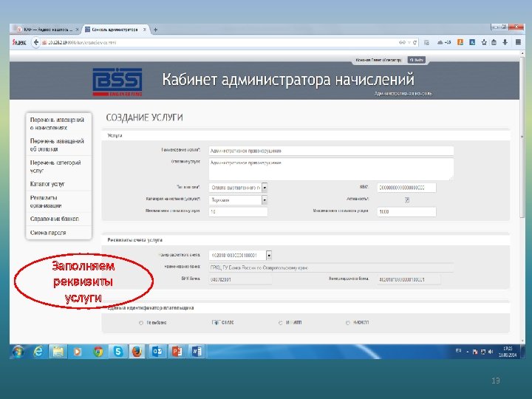Screen dimensions: 532x399
Task: Open Реквизиты организации menu item
Action: (58, 202)
